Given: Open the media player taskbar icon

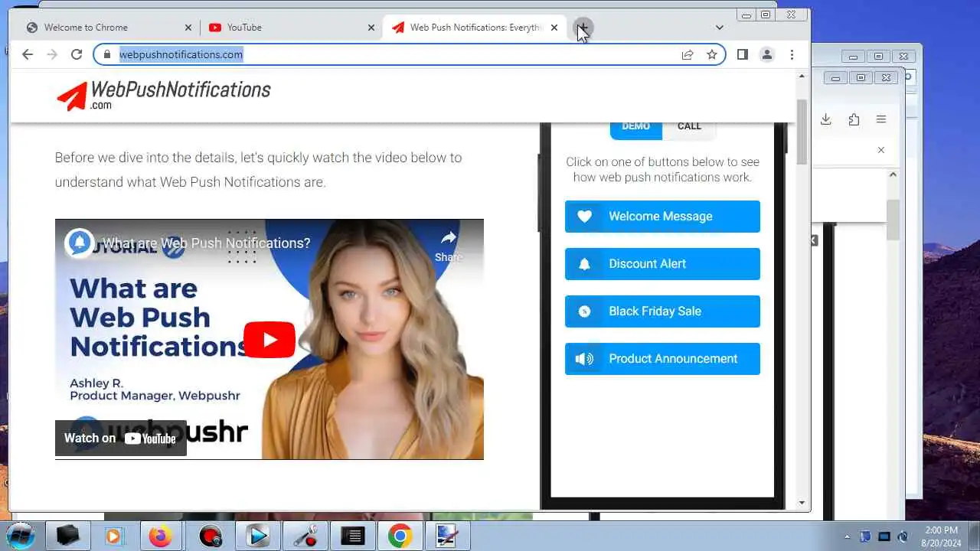Looking at the screenshot, I should click(x=113, y=536).
